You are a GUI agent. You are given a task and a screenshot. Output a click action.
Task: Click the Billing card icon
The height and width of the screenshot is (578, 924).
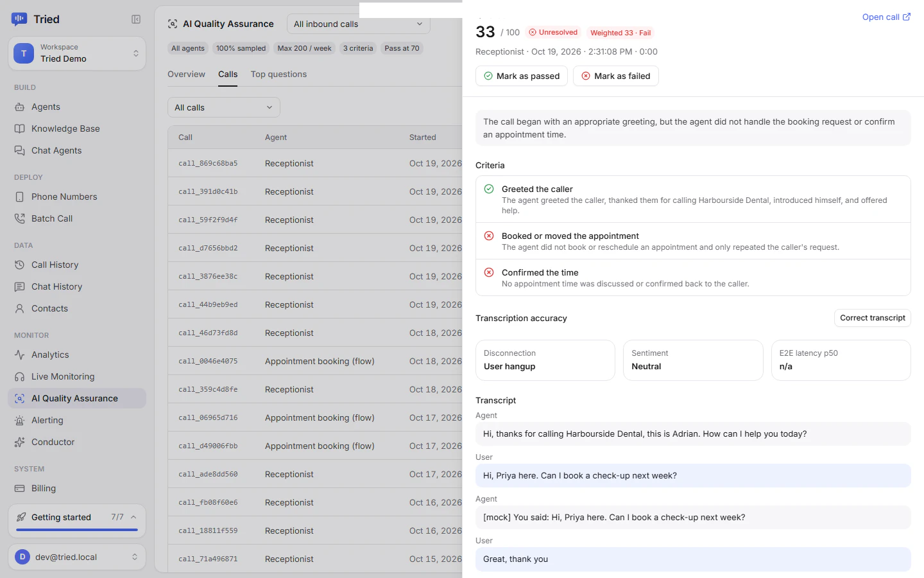(x=20, y=489)
